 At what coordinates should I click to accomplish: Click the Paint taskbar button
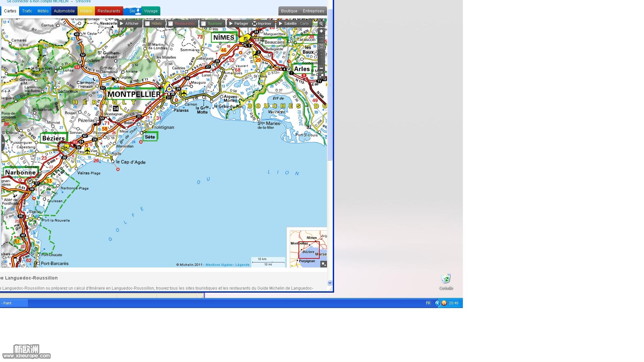click(x=14, y=303)
